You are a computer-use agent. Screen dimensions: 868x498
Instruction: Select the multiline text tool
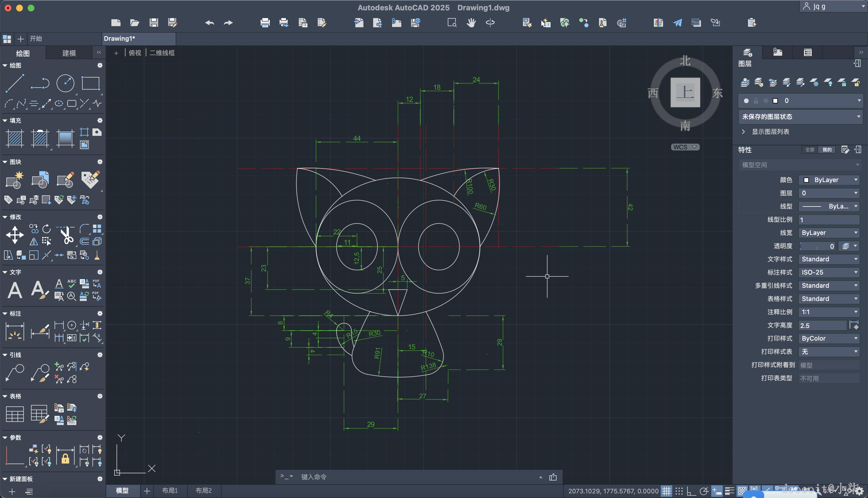15,290
